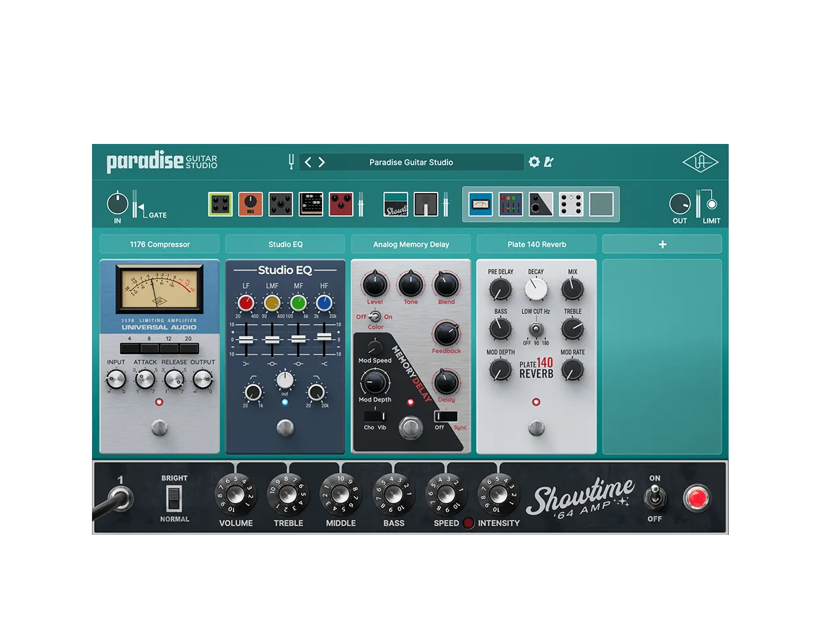Screen dimensions: 820x644
Task: Select 1176 ratio button 4
Action: 130,348
